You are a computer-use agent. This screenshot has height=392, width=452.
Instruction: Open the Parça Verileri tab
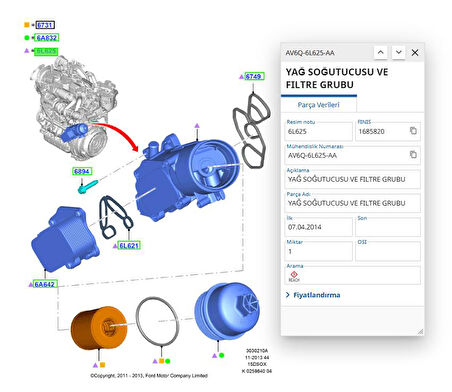coord(319,105)
